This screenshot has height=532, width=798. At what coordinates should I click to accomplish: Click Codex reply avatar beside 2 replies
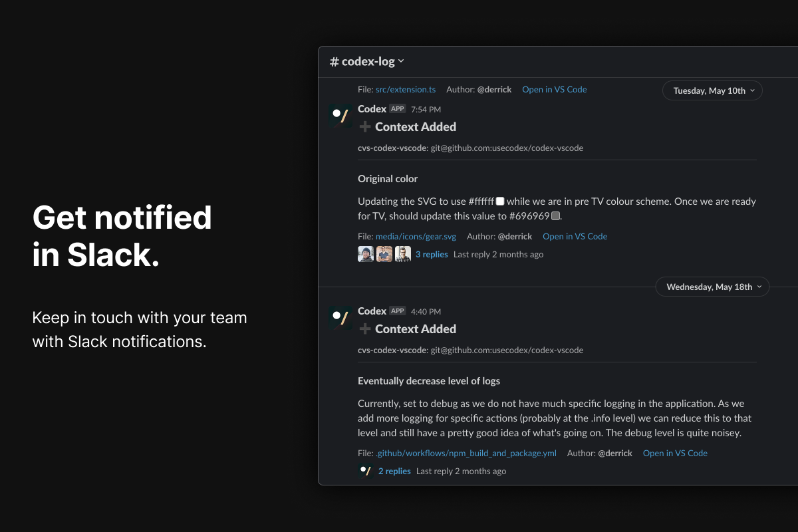(x=366, y=471)
